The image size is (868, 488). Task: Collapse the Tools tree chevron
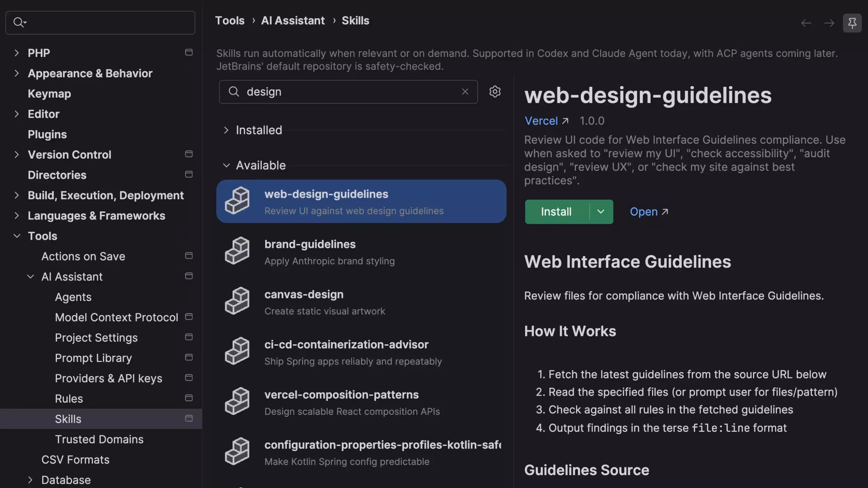(17, 236)
